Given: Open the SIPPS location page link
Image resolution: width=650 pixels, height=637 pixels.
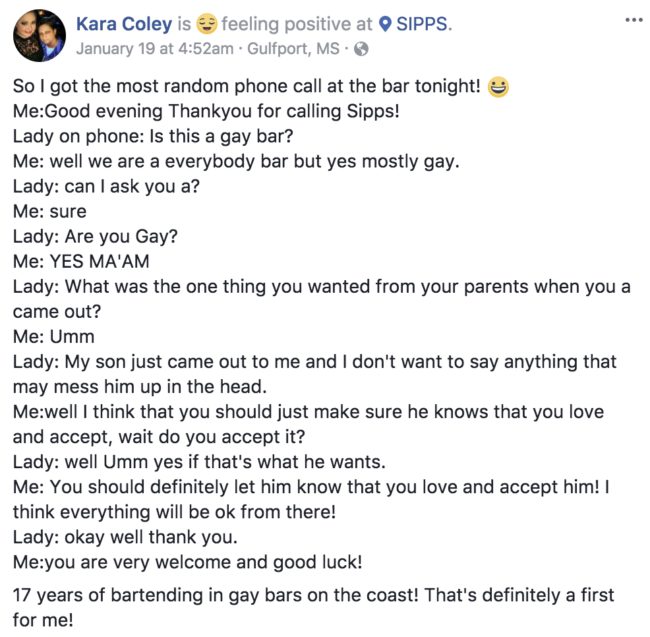Looking at the screenshot, I should [x=421, y=23].
